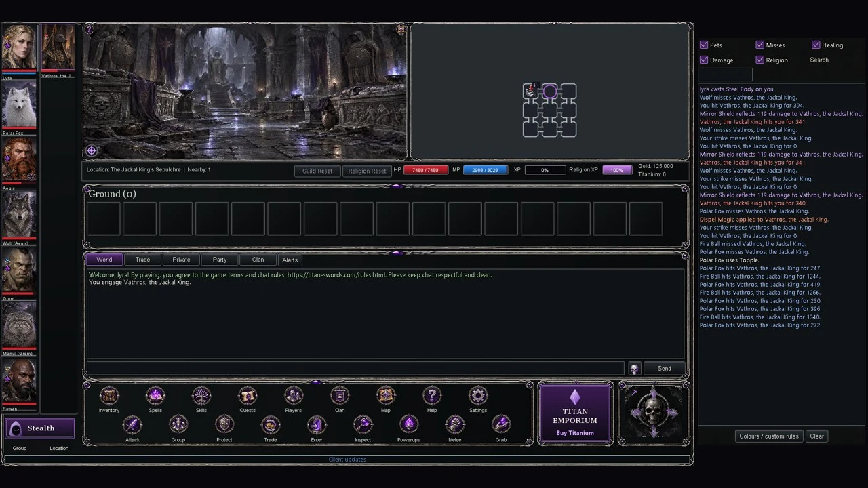
Task: Click the "Gold: 125,000" text
Action: pyautogui.click(x=656, y=166)
